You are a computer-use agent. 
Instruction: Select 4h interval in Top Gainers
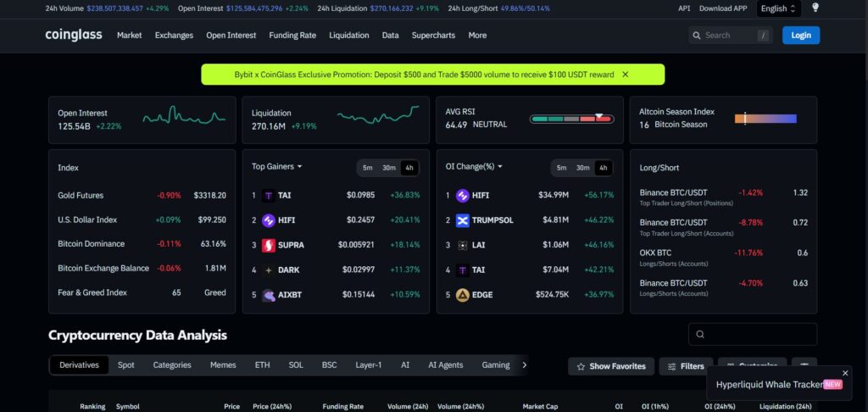pyautogui.click(x=409, y=168)
